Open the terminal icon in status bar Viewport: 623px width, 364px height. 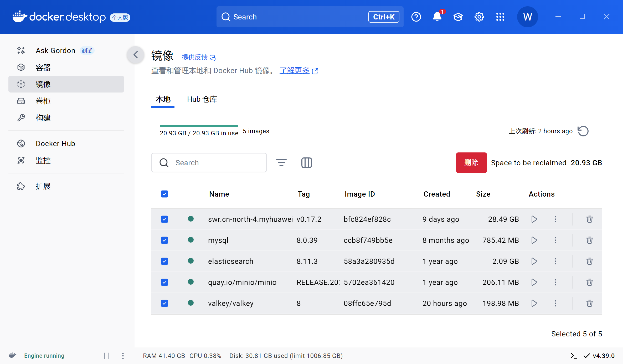(574, 356)
